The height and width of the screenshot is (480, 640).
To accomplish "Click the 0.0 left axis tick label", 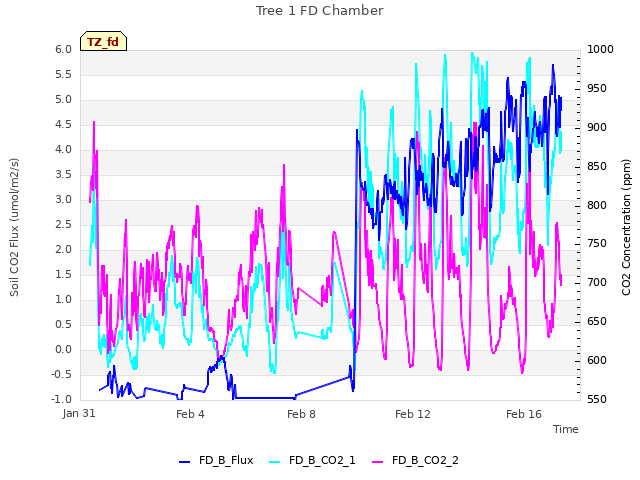I will coord(64,349).
